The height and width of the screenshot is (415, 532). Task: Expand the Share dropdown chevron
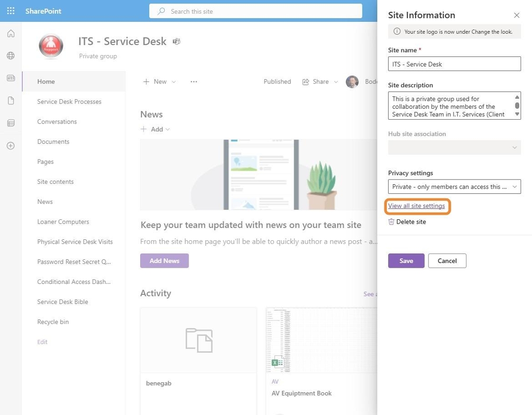[x=336, y=82]
